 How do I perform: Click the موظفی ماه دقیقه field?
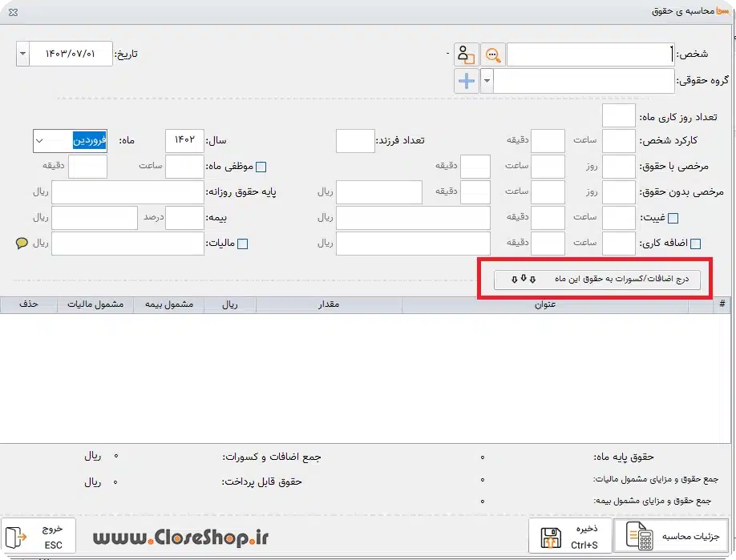(87, 167)
